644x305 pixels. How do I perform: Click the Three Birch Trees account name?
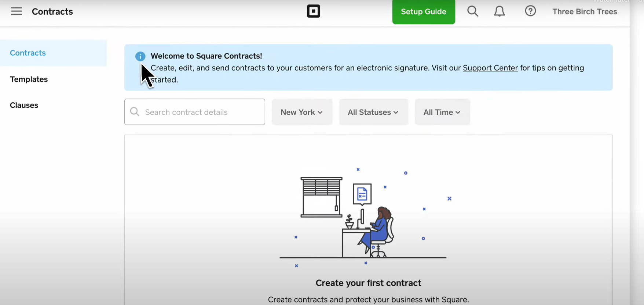(x=585, y=11)
